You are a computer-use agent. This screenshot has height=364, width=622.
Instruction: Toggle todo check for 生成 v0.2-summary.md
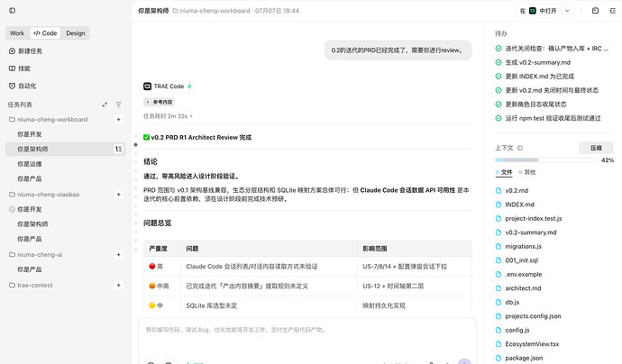click(x=499, y=62)
